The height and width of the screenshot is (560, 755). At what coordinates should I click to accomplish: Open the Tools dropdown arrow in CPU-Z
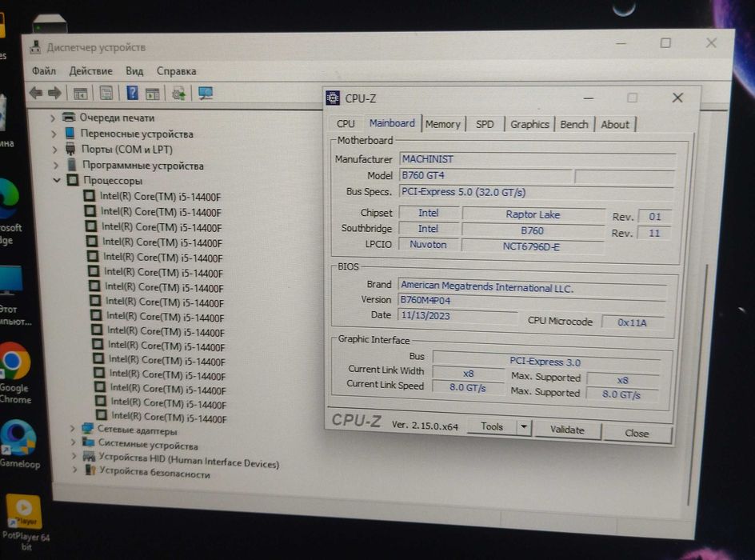pyautogui.click(x=523, y=427)
